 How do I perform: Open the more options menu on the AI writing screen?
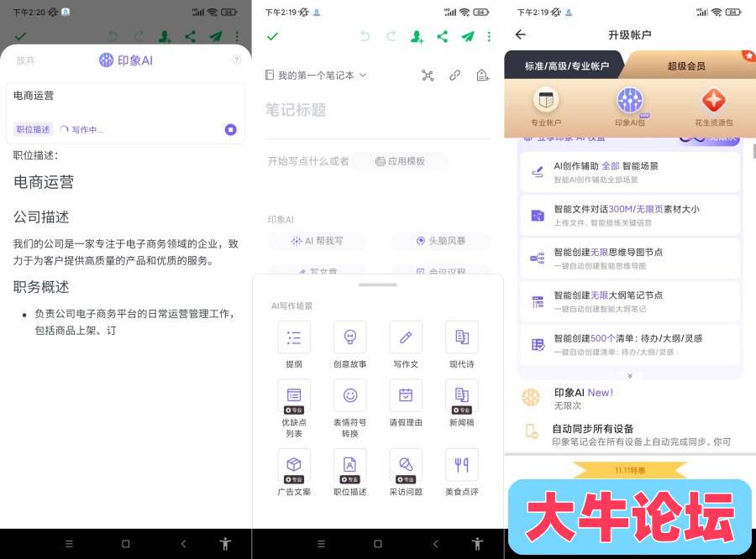click(x=237, y=36)
